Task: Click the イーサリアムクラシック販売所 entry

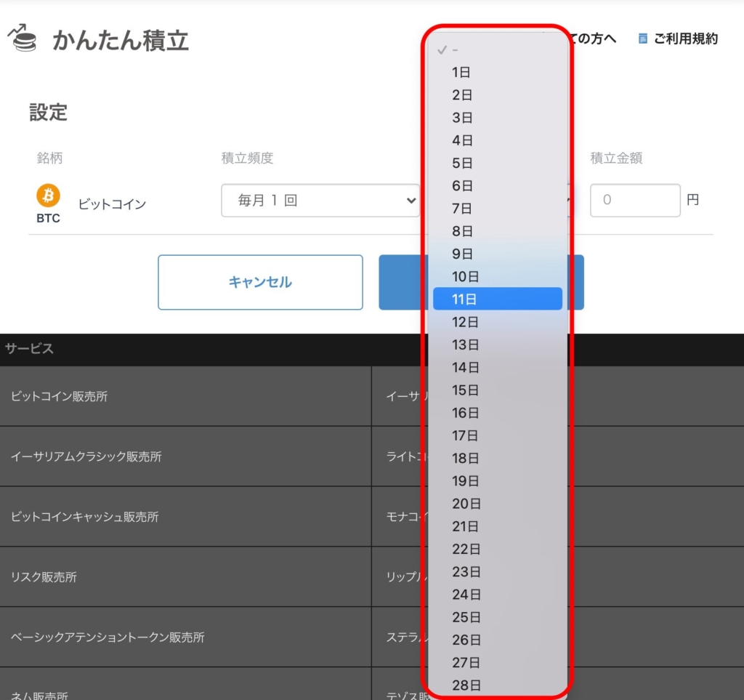Action: pos(87,457)
